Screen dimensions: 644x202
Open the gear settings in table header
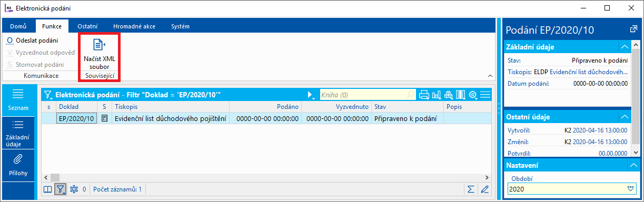click(x=473, y=95)
